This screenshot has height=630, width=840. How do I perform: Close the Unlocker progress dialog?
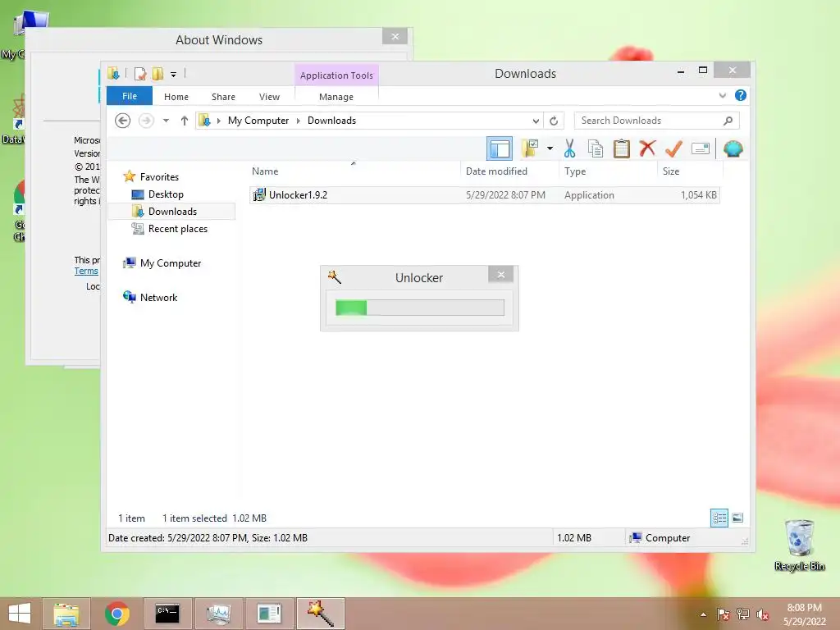(x=501, y=275)
